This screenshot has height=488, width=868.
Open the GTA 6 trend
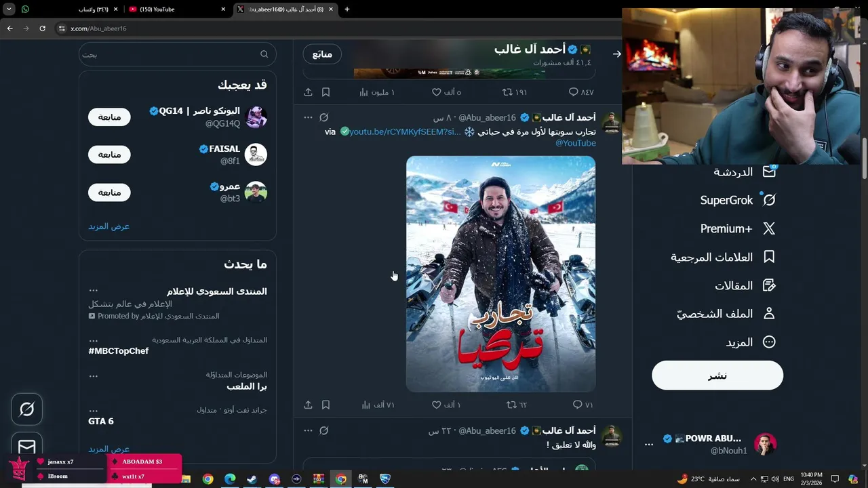coord(101,421)
